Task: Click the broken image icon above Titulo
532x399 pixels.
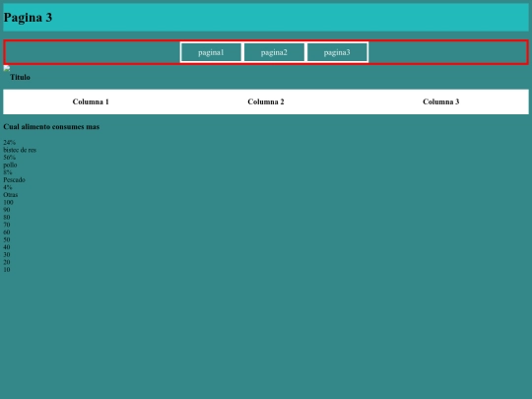Action: click(x=7, y=68)
